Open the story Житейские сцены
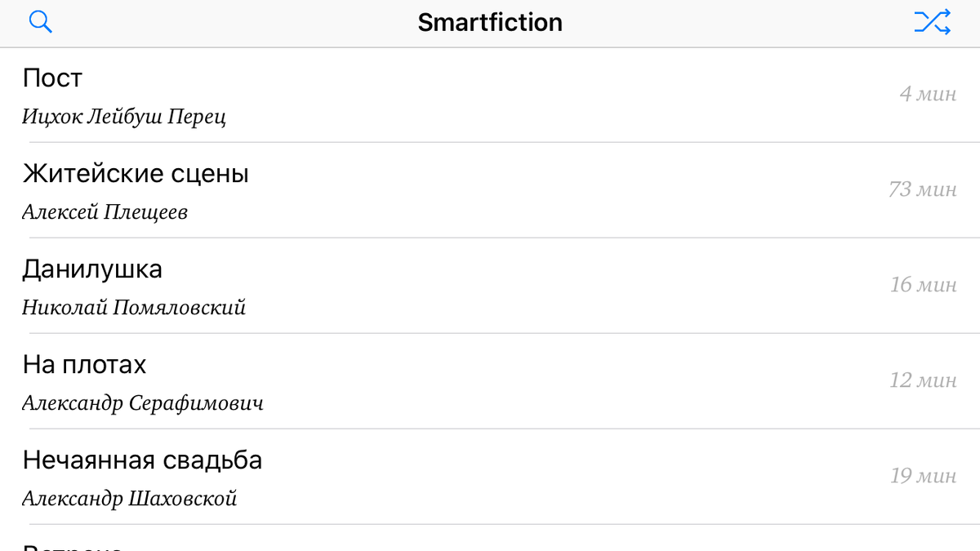The height and width of the screenshot is (551, 980). (x=136, y=174)
